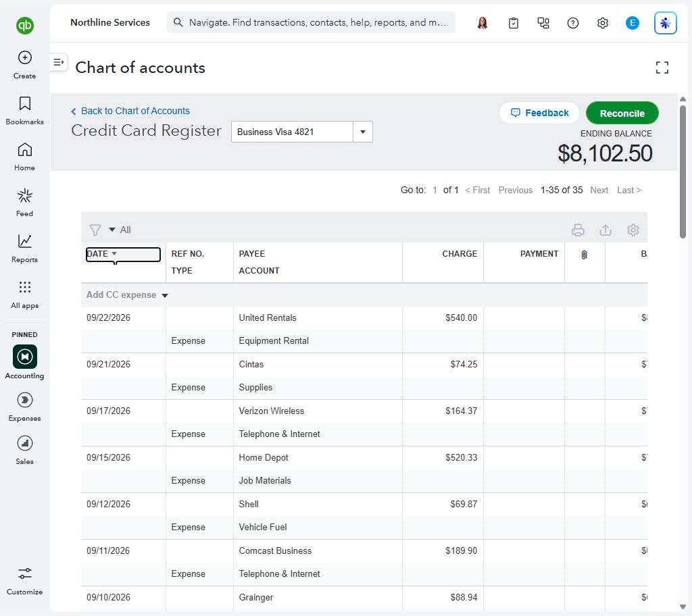692x616 pixels.
Task: Click the $540.00 charge amount
Action: coord(461,317)
